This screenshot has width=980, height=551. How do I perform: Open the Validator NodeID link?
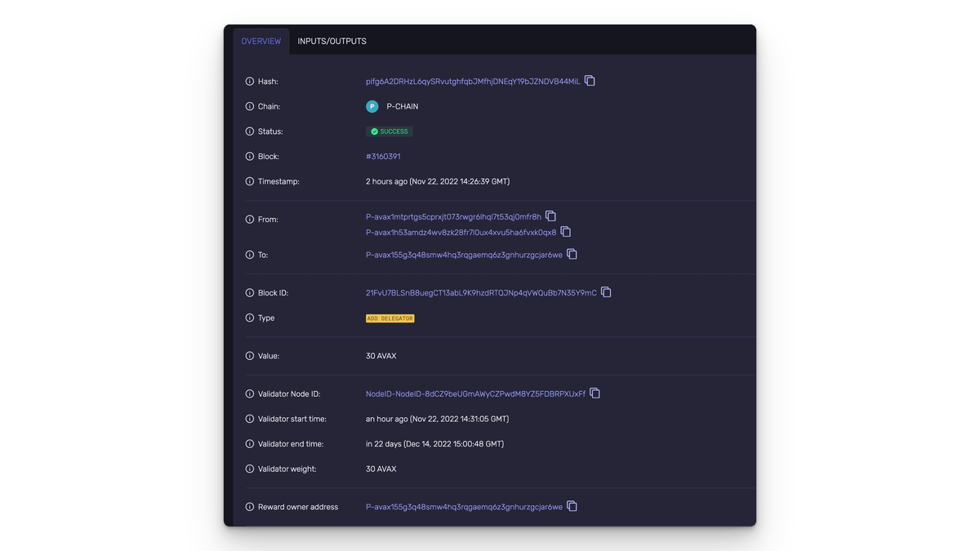[475, 394]
